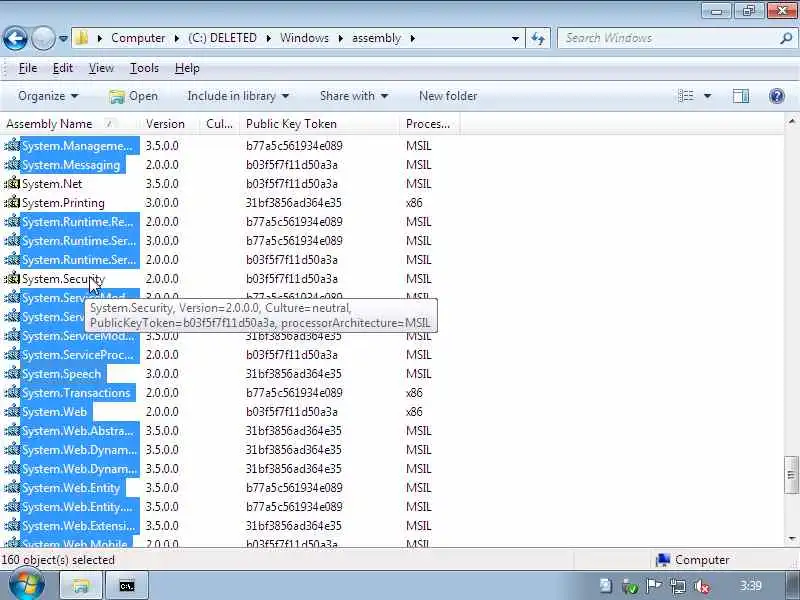Click the x86 value for System.Transactions

point(414,393)
